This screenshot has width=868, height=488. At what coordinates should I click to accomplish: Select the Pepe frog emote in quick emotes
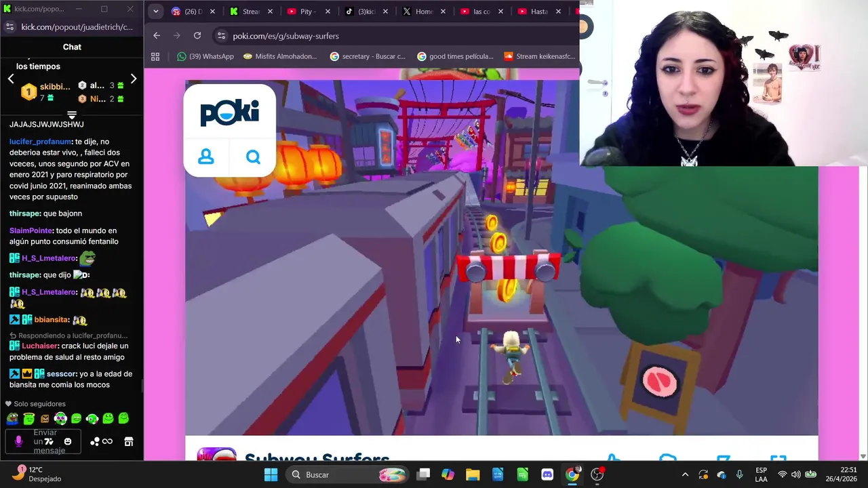click(13, 419)
